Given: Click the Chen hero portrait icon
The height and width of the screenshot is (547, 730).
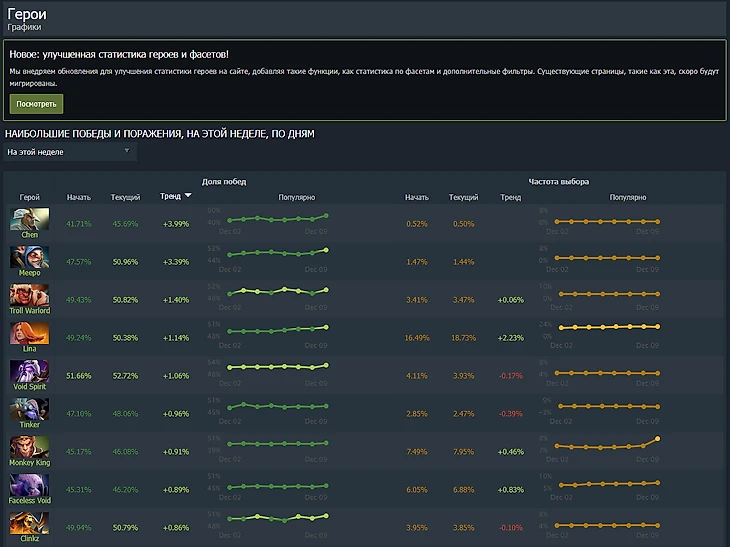Looking at the screenshot, I should (x=30, y=219).
